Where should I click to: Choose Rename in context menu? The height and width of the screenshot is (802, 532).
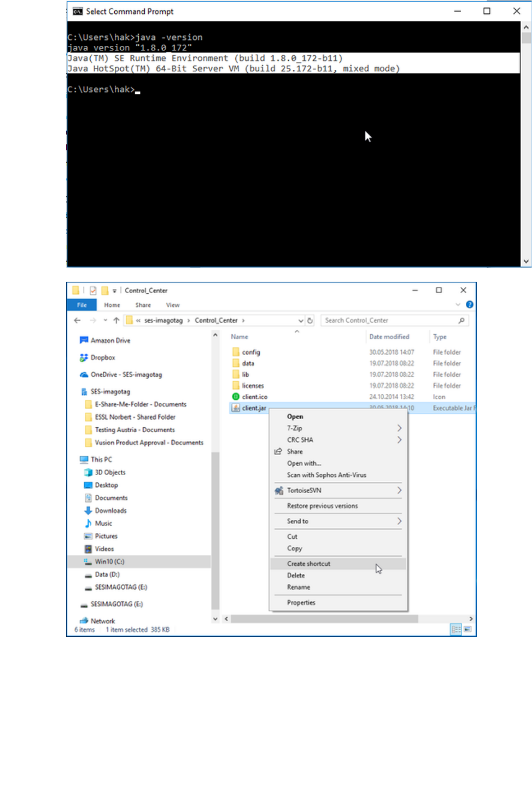(338, 587)
